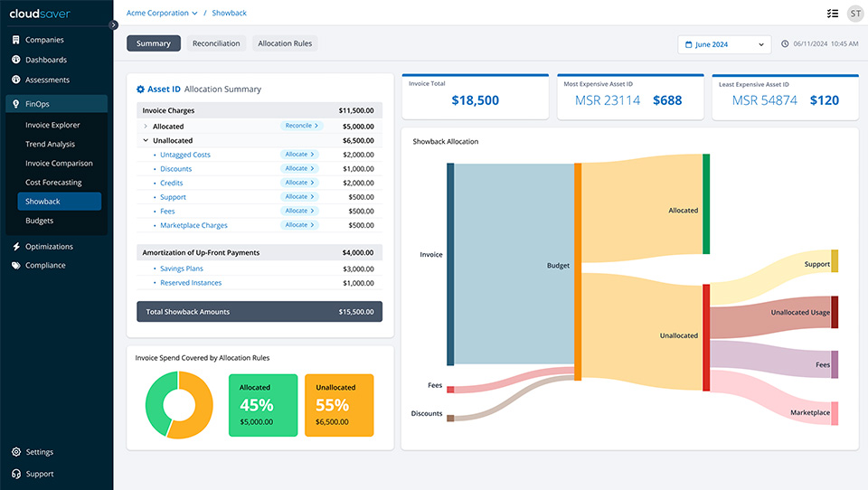Open the Untagged Costs link
This screenshot has height=490, width=868.
click(185, 155)
